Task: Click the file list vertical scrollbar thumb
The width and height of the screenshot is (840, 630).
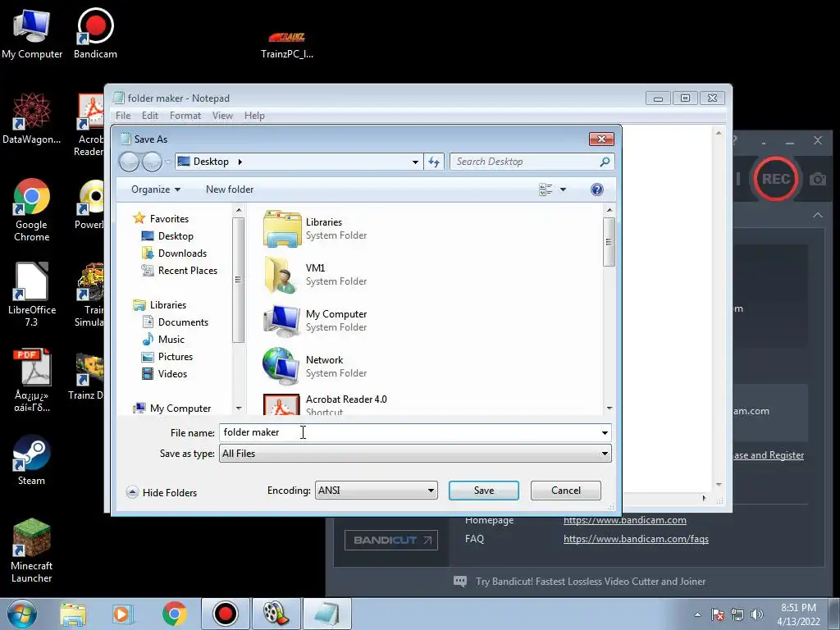Action: point(609,242)
